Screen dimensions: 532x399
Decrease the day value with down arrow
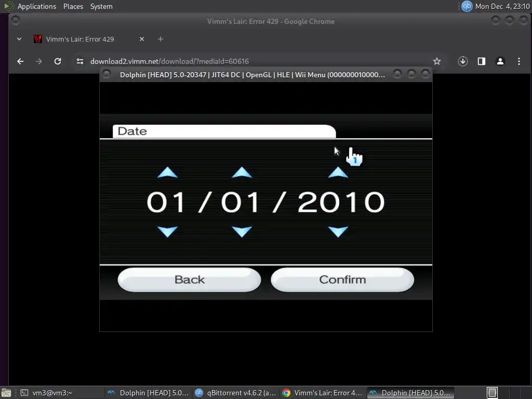[x=242, y=232]
